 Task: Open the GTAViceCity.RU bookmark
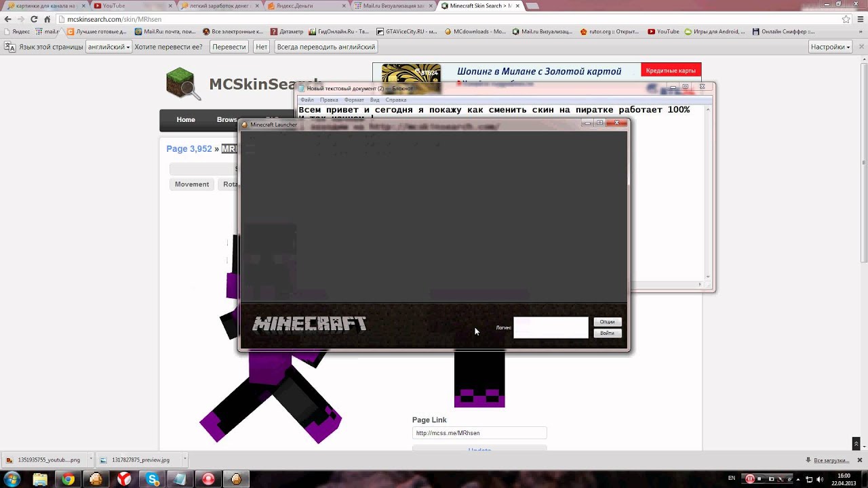(x=407, y=31)
